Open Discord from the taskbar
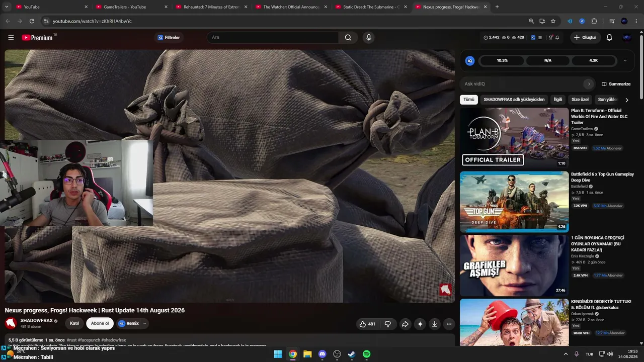Viewport: 644px width, 362px height. coord(323,354)
